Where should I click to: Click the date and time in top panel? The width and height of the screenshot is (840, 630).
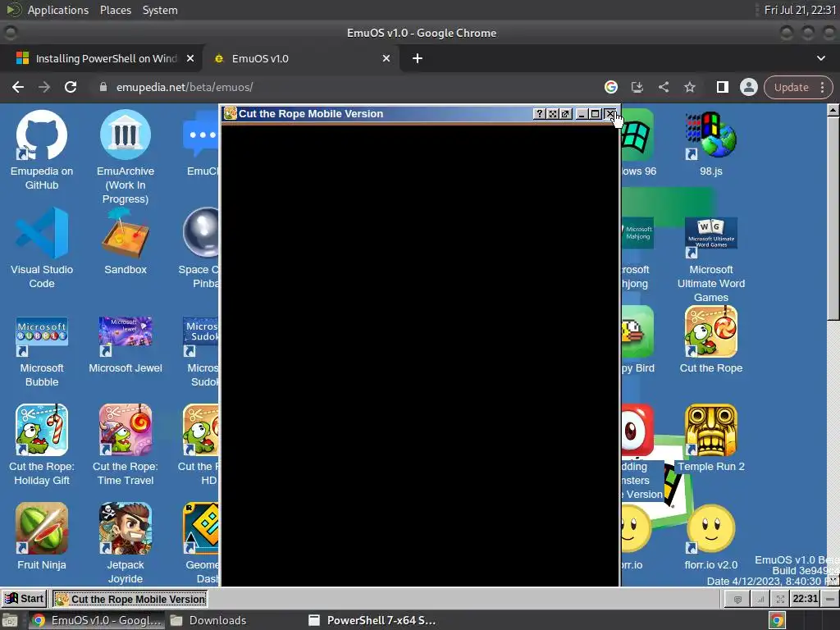800,10
